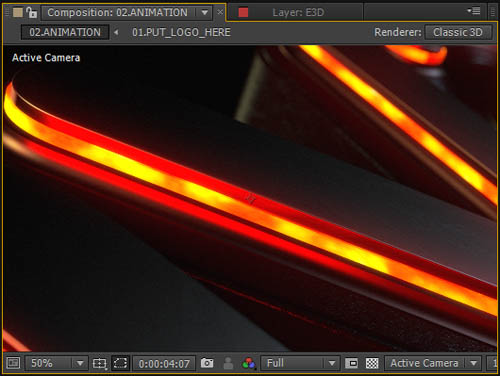Click the red label on Layer tab
Viewport: 500px width, 376px height.
pos(243,13)
